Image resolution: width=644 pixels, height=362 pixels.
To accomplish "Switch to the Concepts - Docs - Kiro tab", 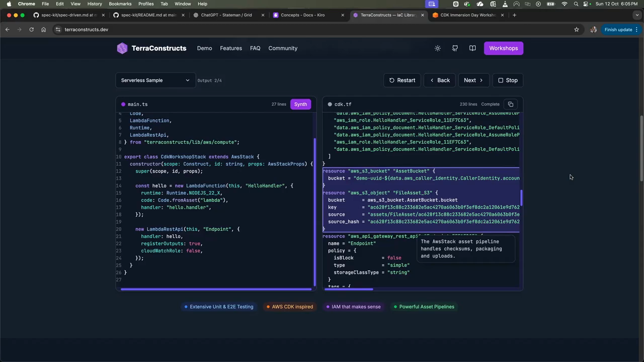I will coord(302,15).
